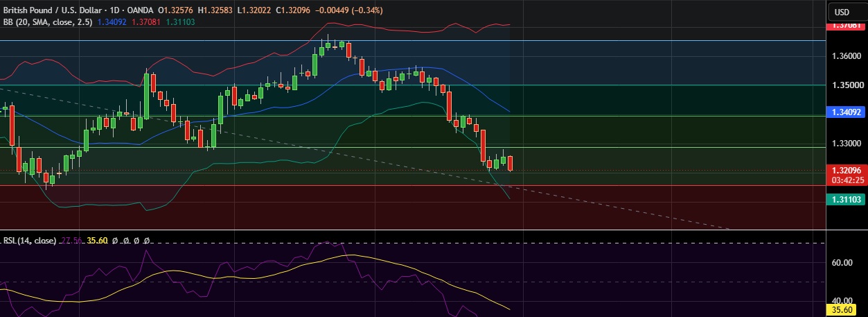
Task: Open the USD currency selector
Action: pos(842,12)
